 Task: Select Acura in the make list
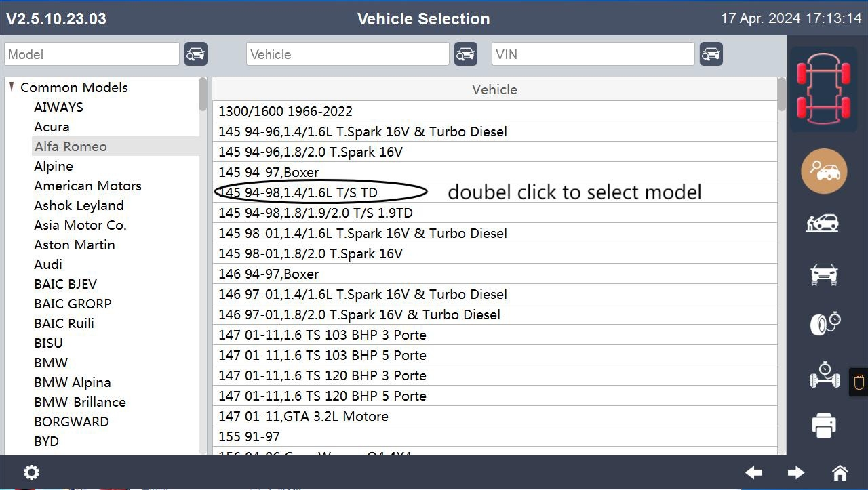pyautogui.click(x=52, y=127)
